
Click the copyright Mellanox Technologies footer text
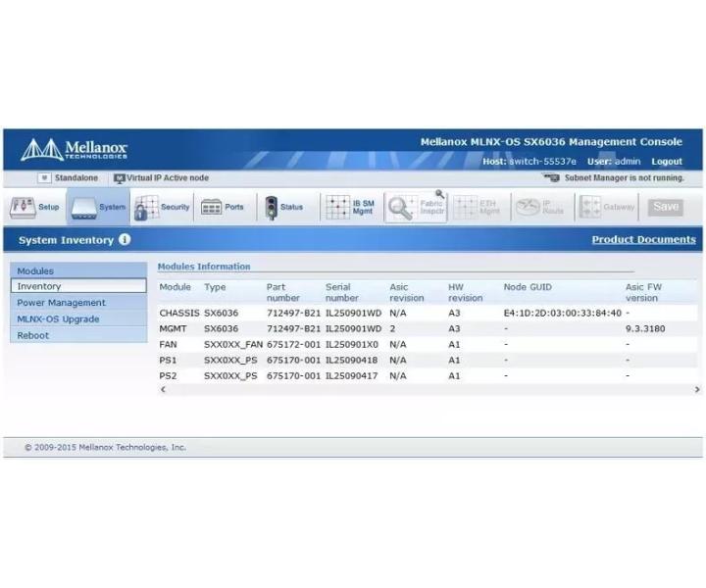pyautogui.click(x=105, y=447)
